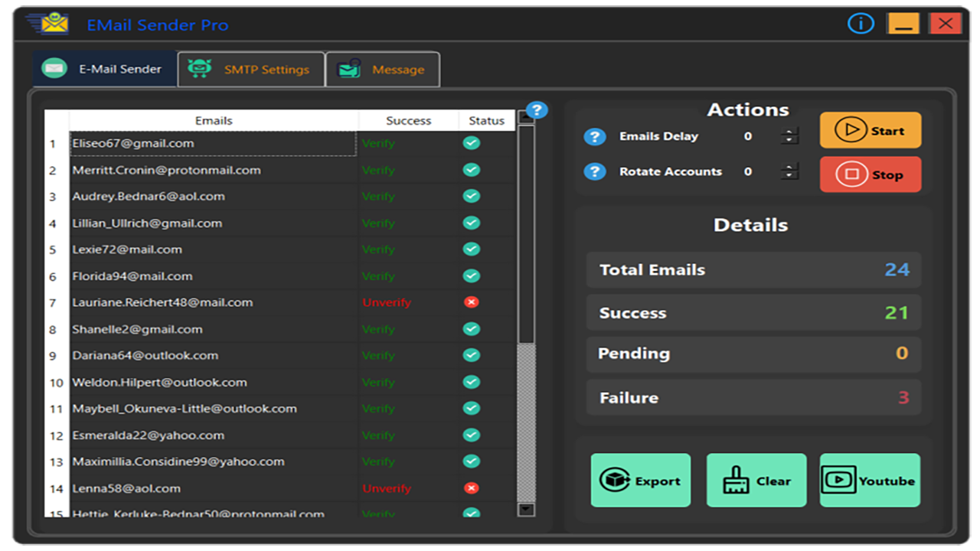Click the red X status for Lenna58@aol.com

pos(471,488)
